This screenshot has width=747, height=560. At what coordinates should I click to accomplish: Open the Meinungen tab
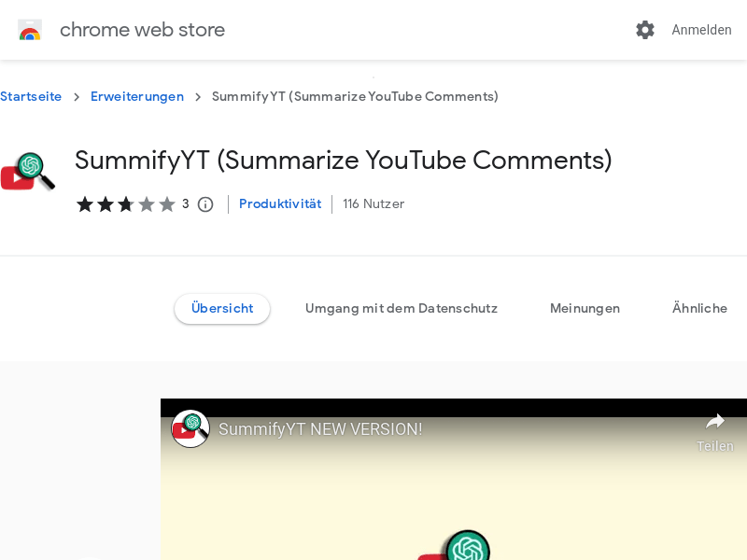[x=585, y=309]
